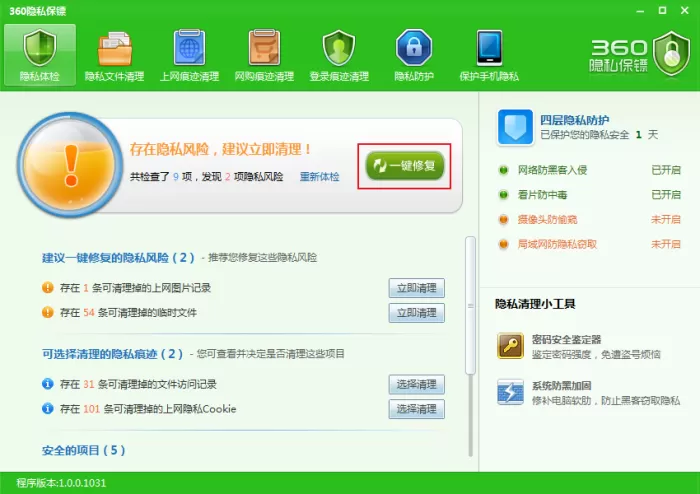Click the 可选择清理的隐私痕迹 heading
This screenshot has height=494, width=700.
[x=112, y=354]
